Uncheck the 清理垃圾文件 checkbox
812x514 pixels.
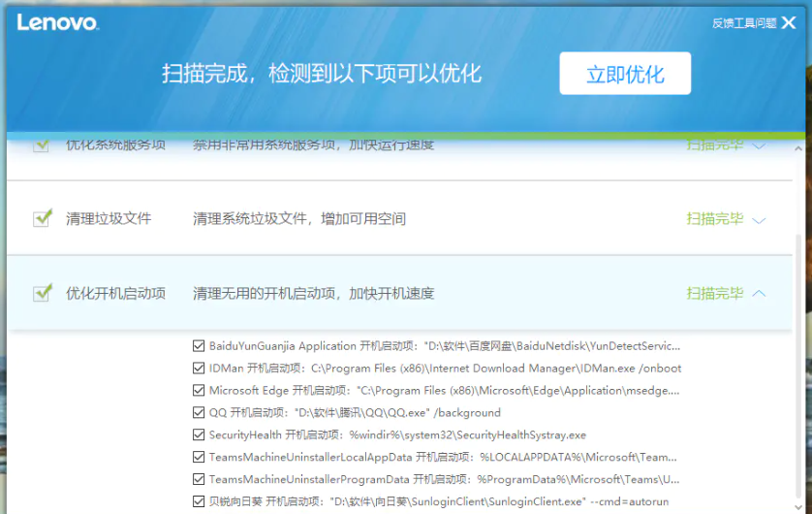[42, 218]
